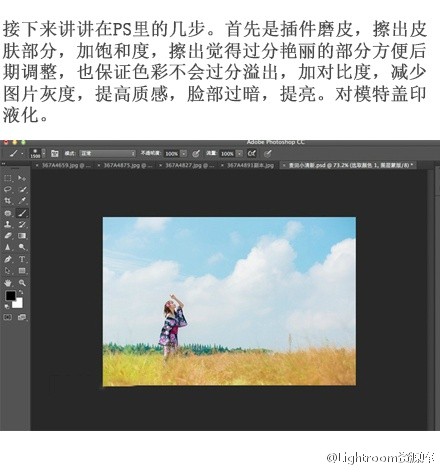
Task: Swap foreground and background colors
Action: pyautogui.click(x=21, y=292)
